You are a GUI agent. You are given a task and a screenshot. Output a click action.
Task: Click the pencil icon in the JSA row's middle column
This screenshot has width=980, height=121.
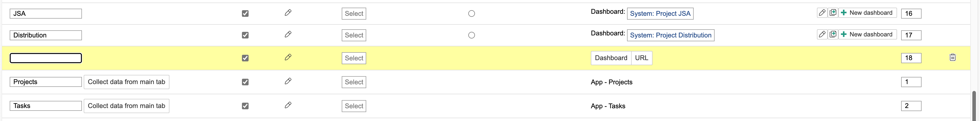point(288,13)
